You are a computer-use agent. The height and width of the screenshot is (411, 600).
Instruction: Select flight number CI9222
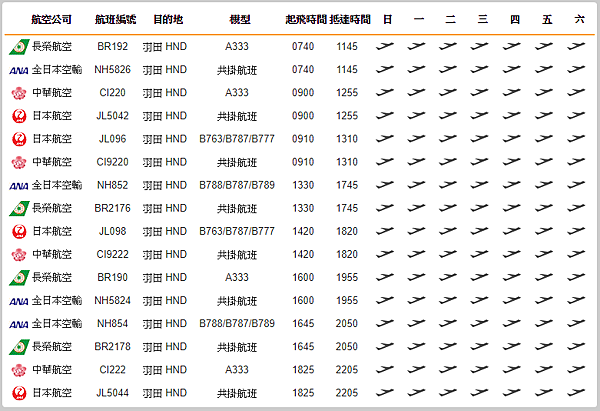pos(112,254)
